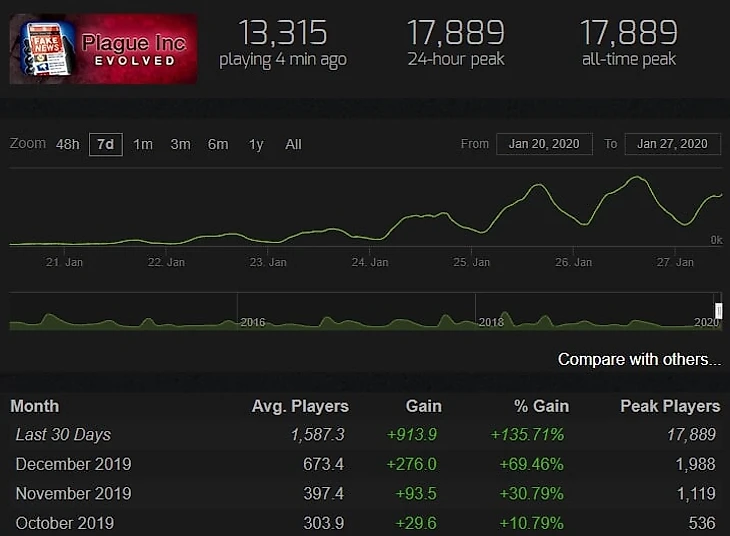Viewport: 730px width, 536px height.
Task: Click the Avg. Players column header
Action: coord(300,406)
